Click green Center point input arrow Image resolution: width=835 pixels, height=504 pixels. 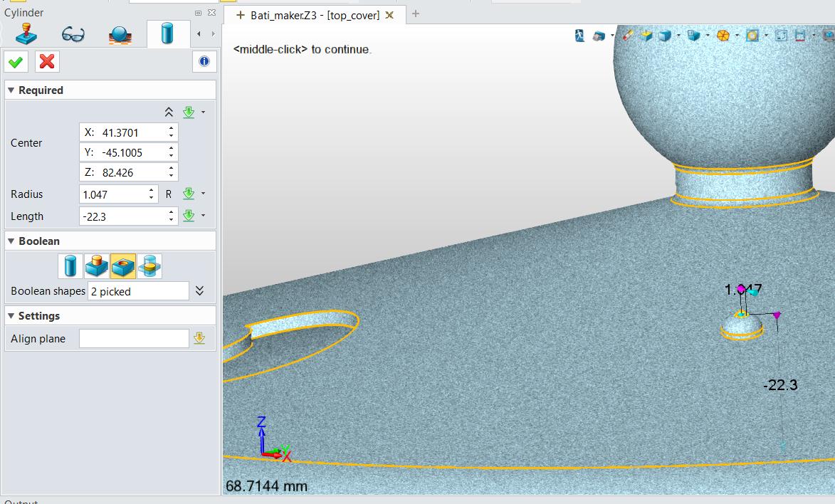tap(189, 112)
